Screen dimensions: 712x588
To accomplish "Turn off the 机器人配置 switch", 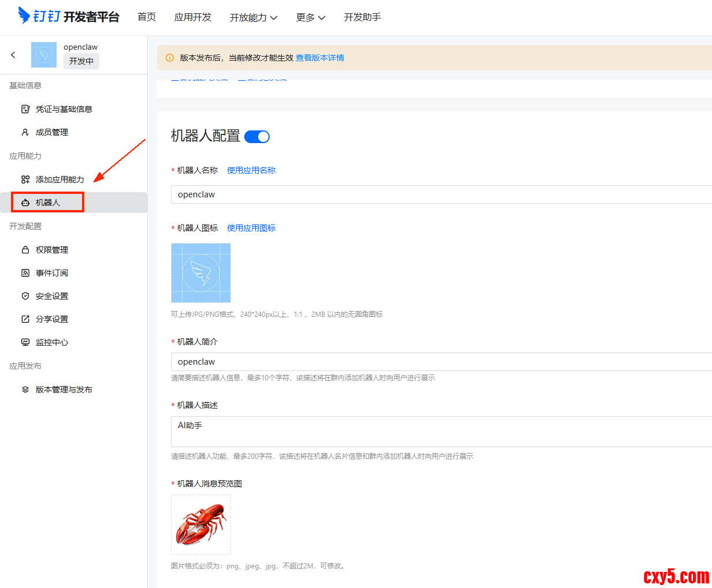I will [257, 137].
